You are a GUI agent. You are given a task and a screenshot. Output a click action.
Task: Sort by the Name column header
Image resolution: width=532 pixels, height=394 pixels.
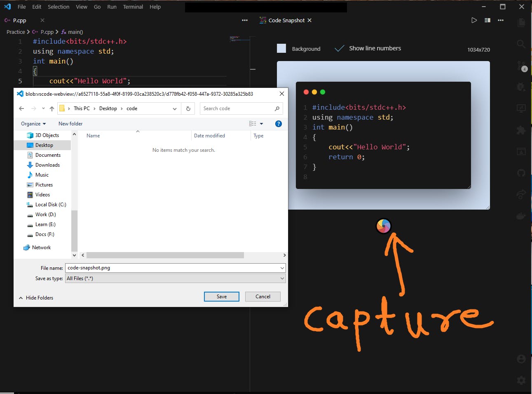tap(93, 136)
